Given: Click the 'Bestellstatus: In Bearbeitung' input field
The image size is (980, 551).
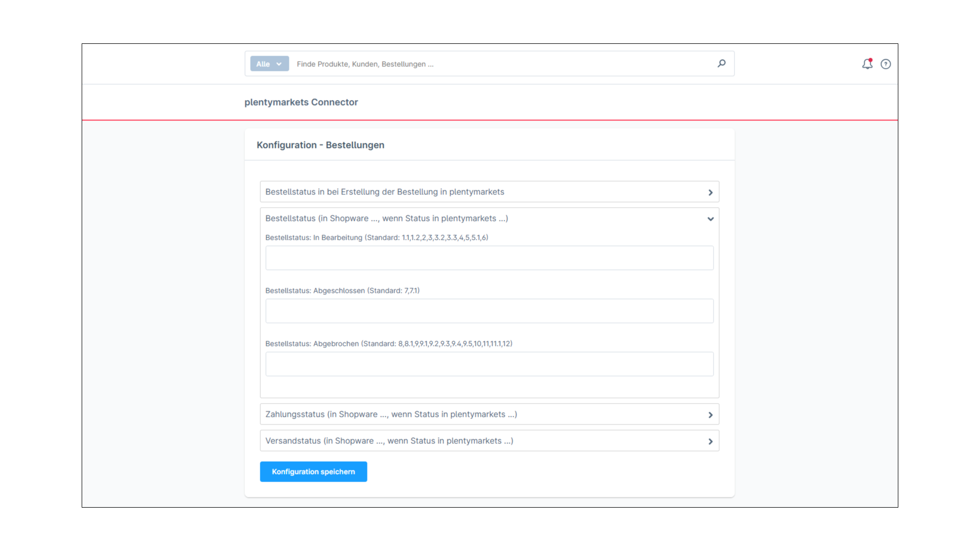Looking at the screenshot, I should (x=489, y=258).
